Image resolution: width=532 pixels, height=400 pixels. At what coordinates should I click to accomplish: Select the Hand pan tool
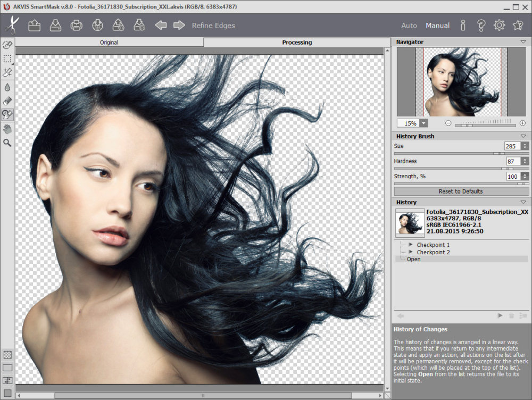coord(7,129)
